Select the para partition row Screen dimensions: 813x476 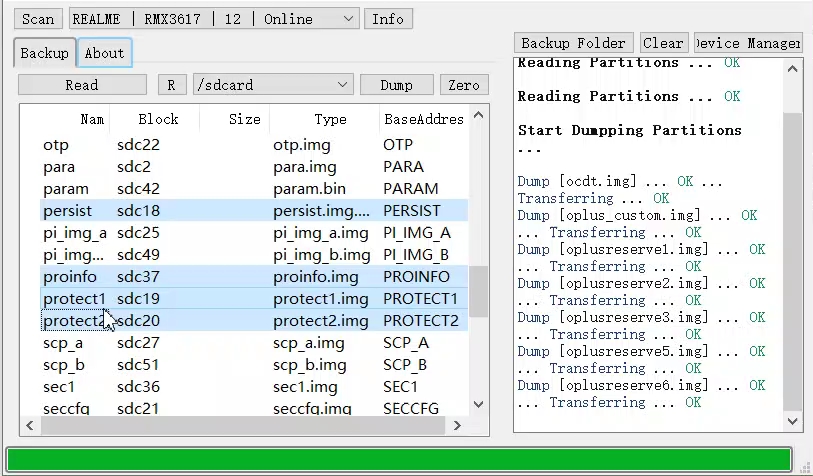click(x=254, y=167)
